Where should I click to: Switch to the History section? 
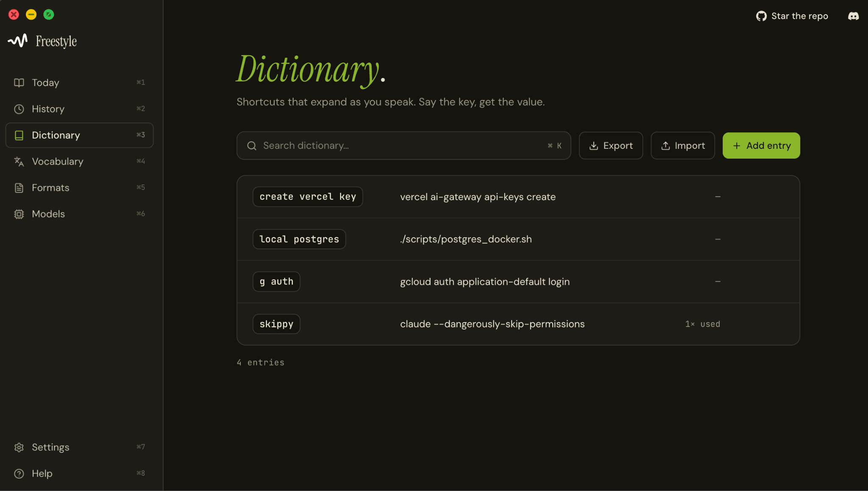tap(79, 109)
